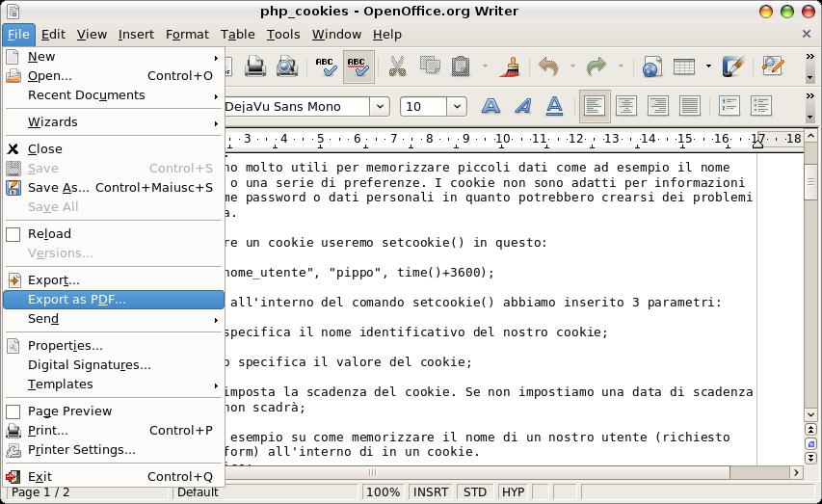The height and width of the screenshot is (504, 822).
Task: Choose Close in the File menu
Action: (x=114, y=149)
